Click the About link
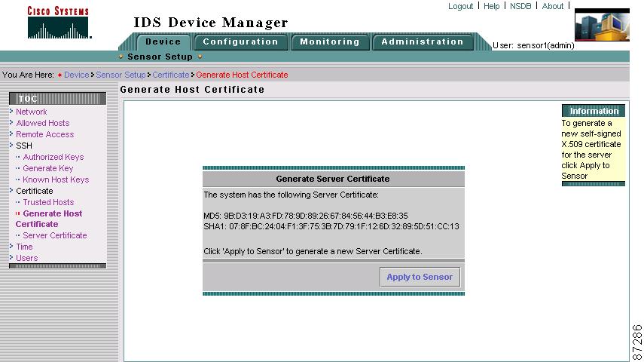Screen dimensions: 644x362 [x=552, y=6]
